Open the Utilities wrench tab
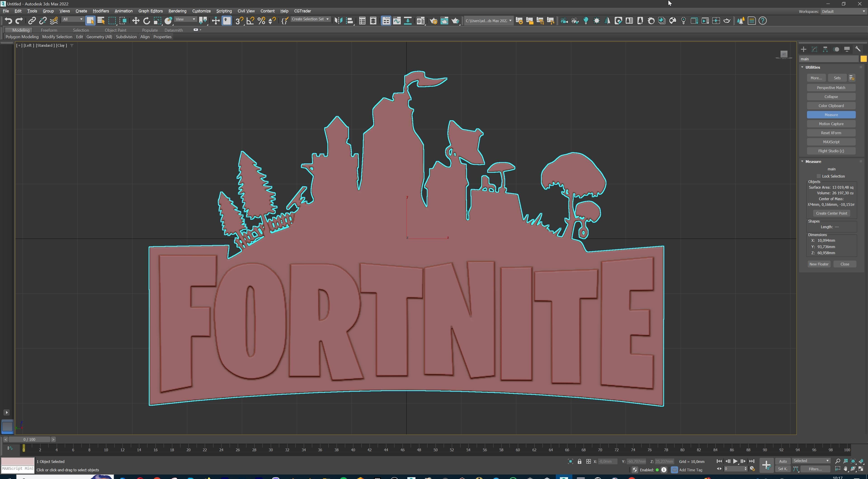868x479 pixels. pyautogui.click(x=858, y=49)
